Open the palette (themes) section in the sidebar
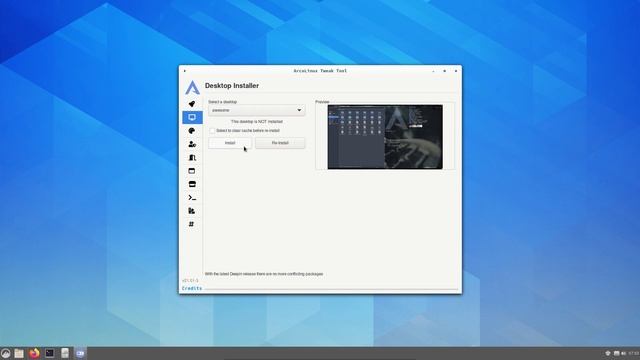This screenshot has height=360, width=640. pyautogui.click(x=192, y=131)
